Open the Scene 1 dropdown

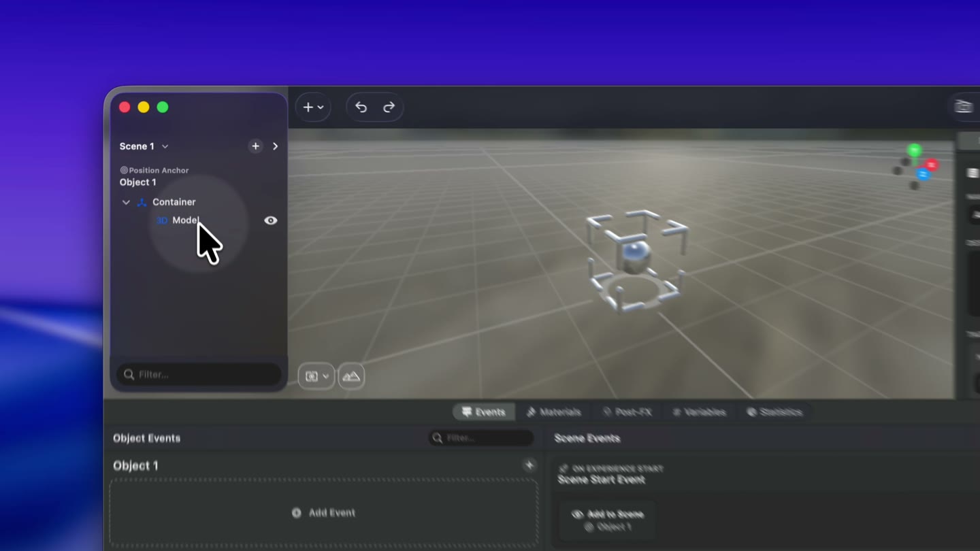pos(144,146)
